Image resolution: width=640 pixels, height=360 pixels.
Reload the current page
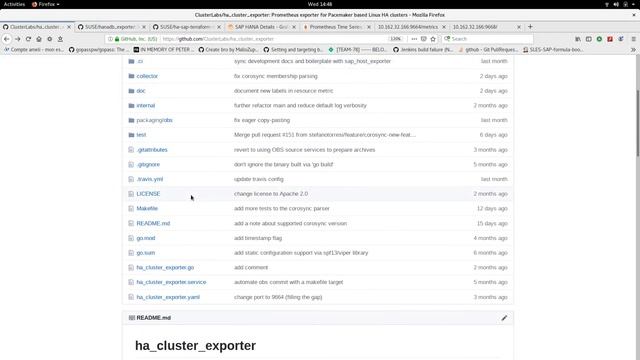tap(28, 39)
